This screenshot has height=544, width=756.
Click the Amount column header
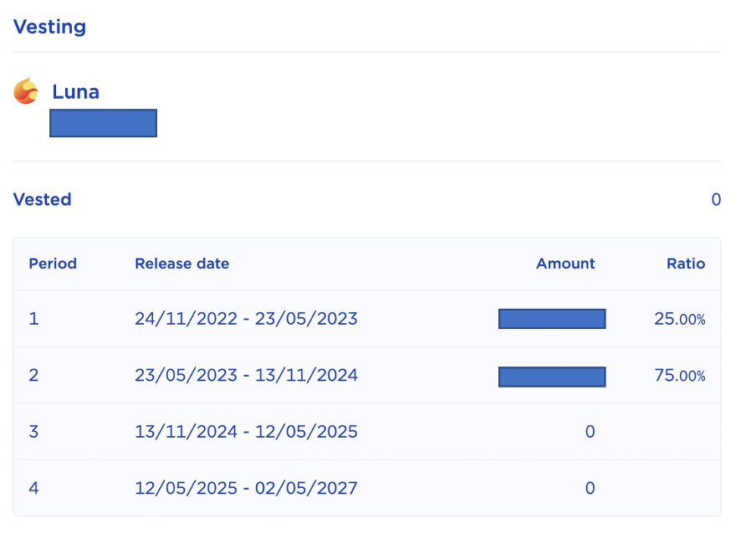[565, 264]
